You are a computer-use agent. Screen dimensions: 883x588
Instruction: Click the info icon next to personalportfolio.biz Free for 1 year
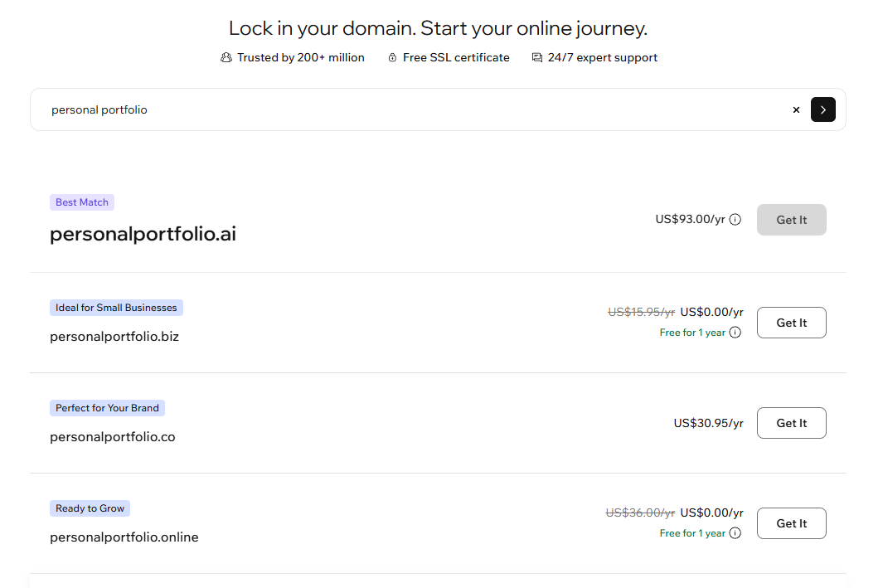click(735, 333)
